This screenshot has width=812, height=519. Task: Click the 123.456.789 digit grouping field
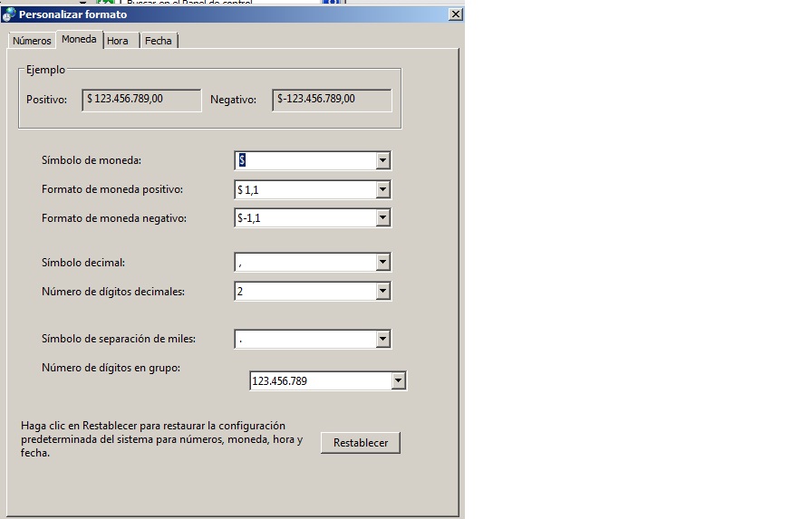coord(320,381)
